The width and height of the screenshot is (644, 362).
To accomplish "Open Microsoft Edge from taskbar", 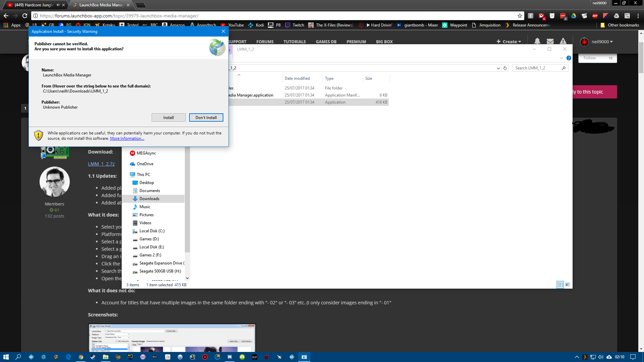I will (x=68, y=357).
